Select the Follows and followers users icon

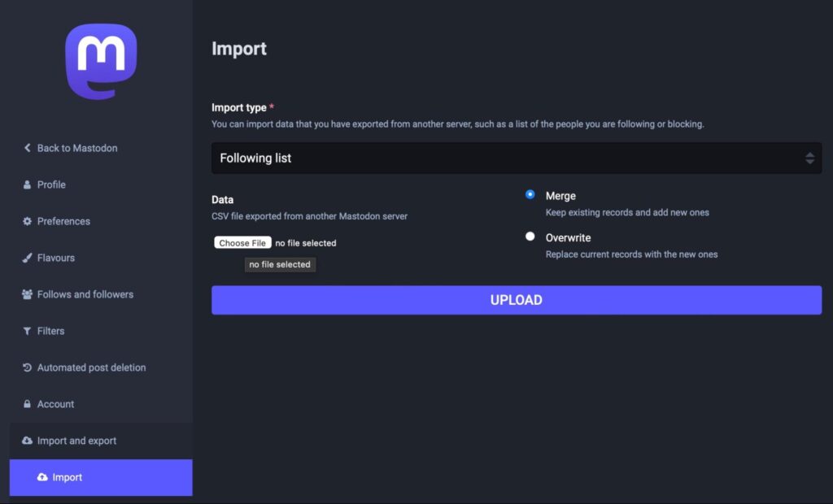[x=27, y=294]
